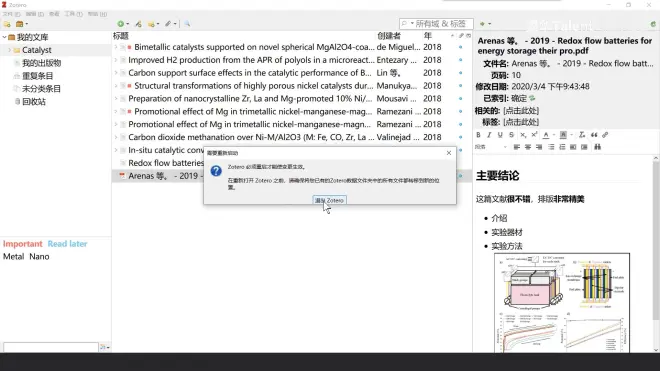Image resolution: width=660 pixels, height=371 pixels.
Task: Open 我的出版物 in the library tree
Action: click(41, 63)
